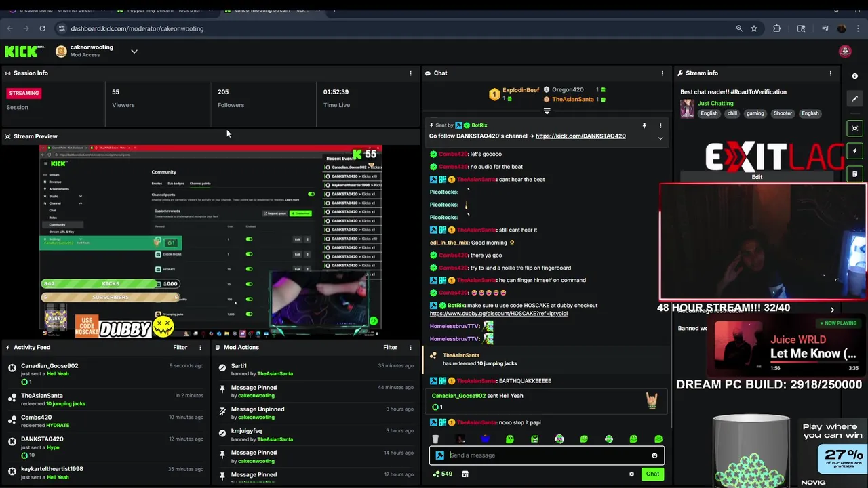
Task: Click the pencil edit icon in sidebar
Action: [854, 99]
